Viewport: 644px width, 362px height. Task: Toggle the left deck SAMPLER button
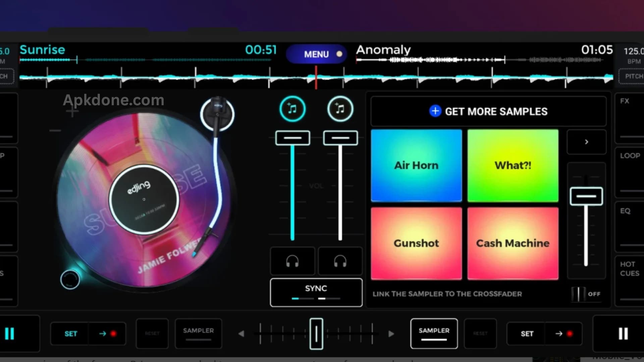point(198,334)
